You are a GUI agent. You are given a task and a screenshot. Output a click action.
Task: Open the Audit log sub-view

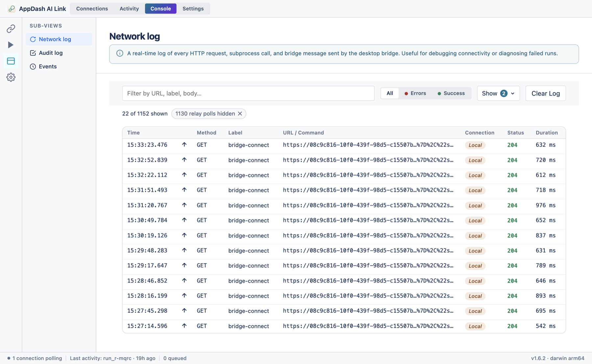point(59,53)
